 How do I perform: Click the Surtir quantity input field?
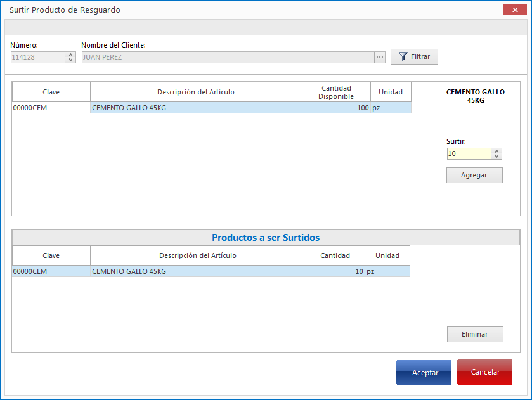tap(469, 154)
